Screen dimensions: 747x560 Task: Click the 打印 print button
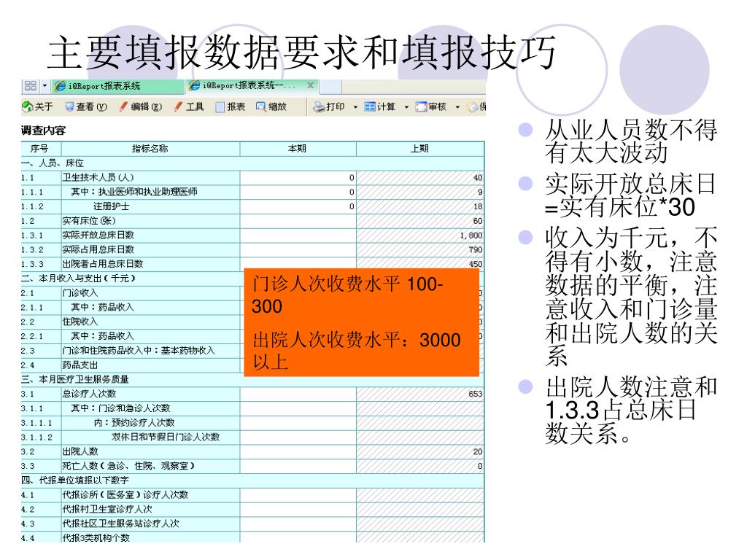pyautogui.click(x=329, y=106)
